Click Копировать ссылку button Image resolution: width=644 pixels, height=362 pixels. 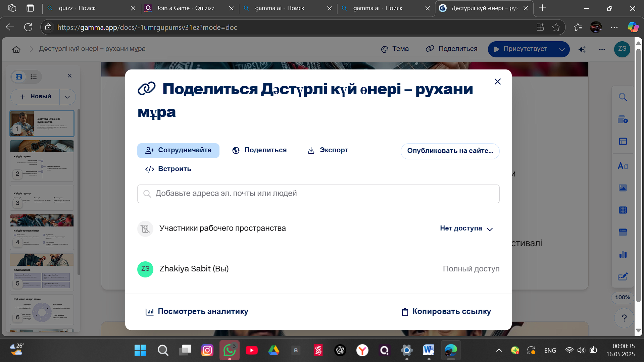[446, 312]
